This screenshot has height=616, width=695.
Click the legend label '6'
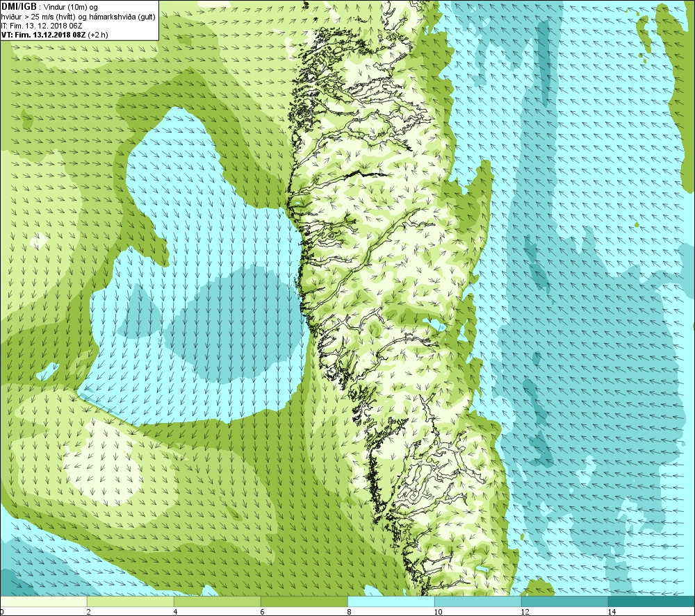tap(263, 612)
